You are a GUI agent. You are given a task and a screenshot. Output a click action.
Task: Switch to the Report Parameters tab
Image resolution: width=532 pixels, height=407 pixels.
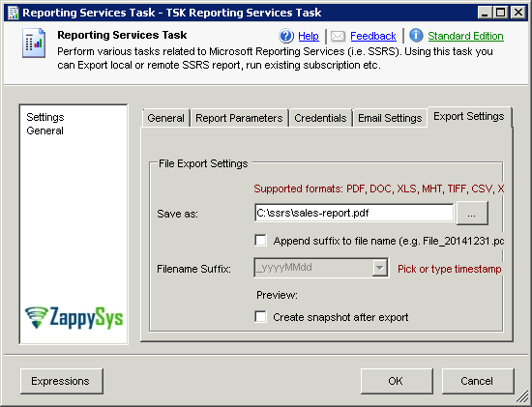239,118
